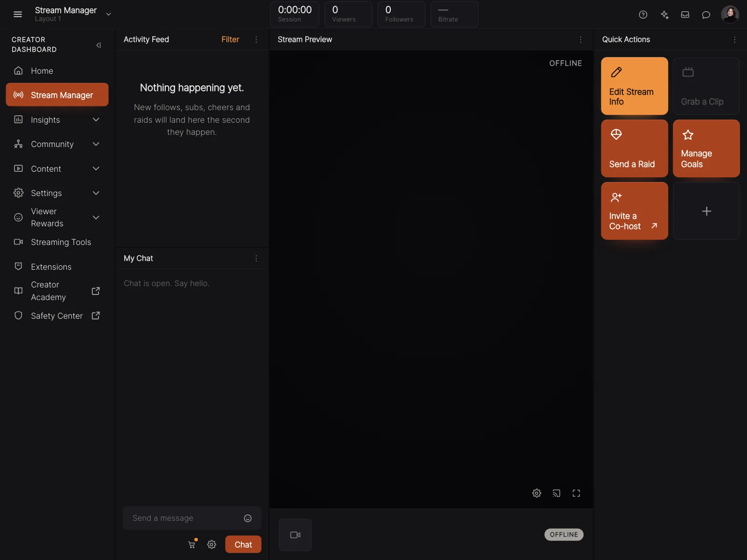Click the OFFLINE status pill
Screen dimensions: 747x560
point(564,535)
